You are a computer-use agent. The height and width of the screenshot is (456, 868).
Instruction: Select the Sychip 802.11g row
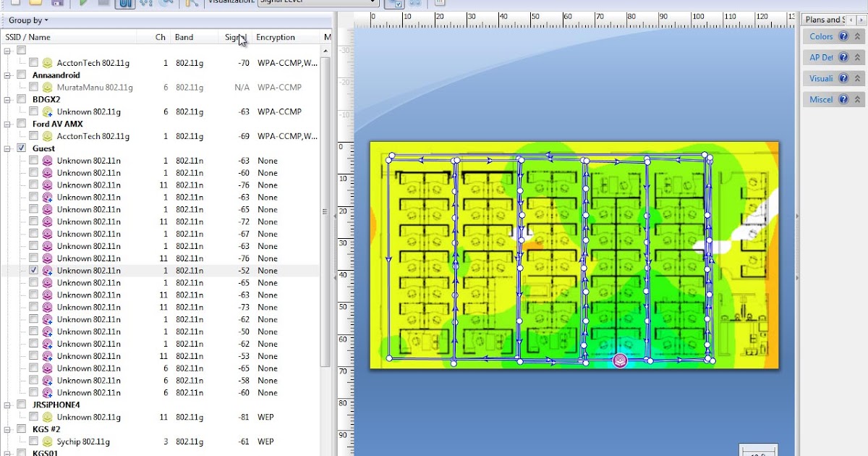(161, 442)
